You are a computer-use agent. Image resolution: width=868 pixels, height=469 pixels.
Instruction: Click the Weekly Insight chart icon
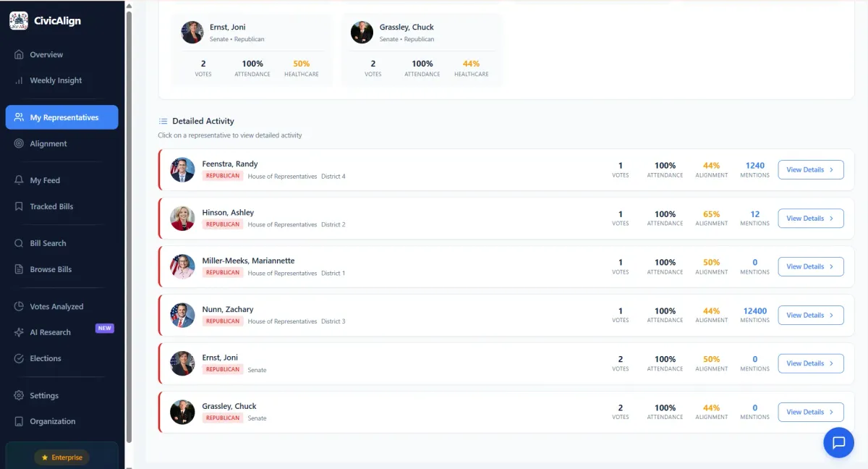[x=19, y=80]
